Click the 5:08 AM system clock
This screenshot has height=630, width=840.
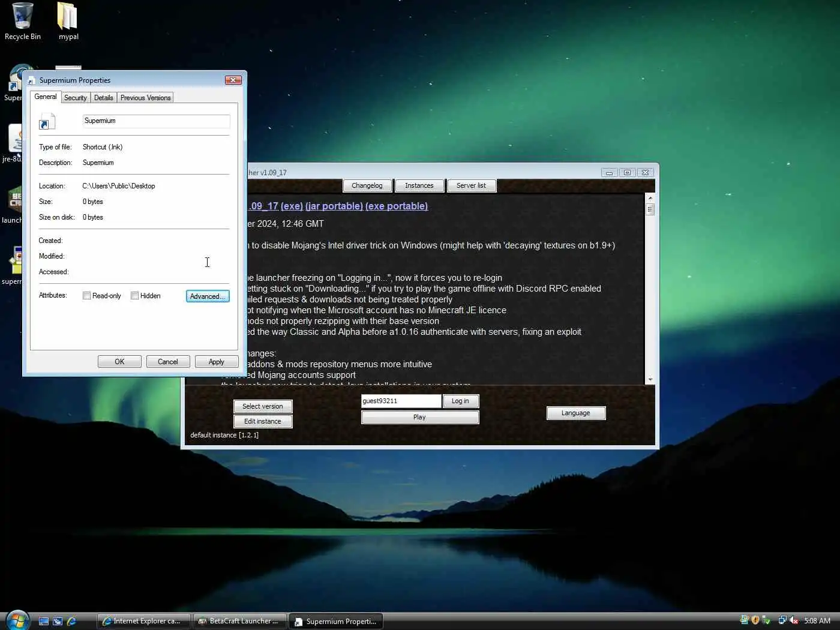pyautogui.click(x=817, y=621)
